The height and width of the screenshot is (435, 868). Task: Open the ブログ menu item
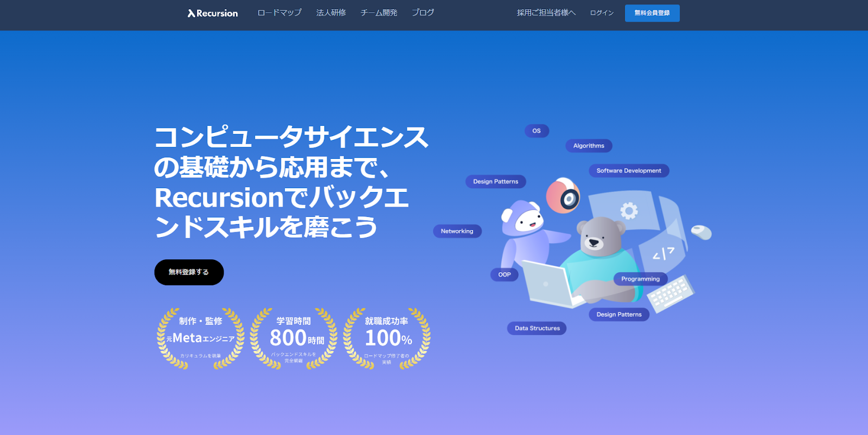coord(423,12)
